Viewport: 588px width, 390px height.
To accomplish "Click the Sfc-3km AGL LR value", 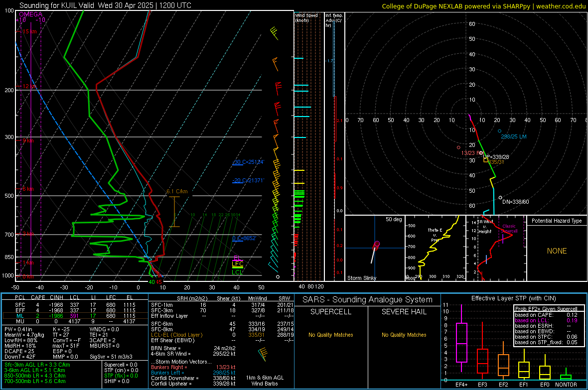I will tap(37, 365).
